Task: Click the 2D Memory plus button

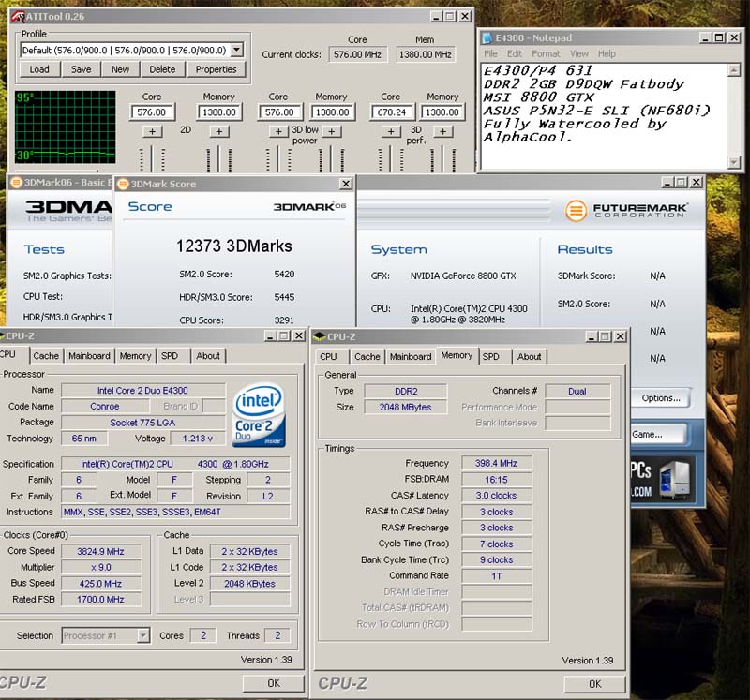Action: pyautogui.click(x=219, y=131)
